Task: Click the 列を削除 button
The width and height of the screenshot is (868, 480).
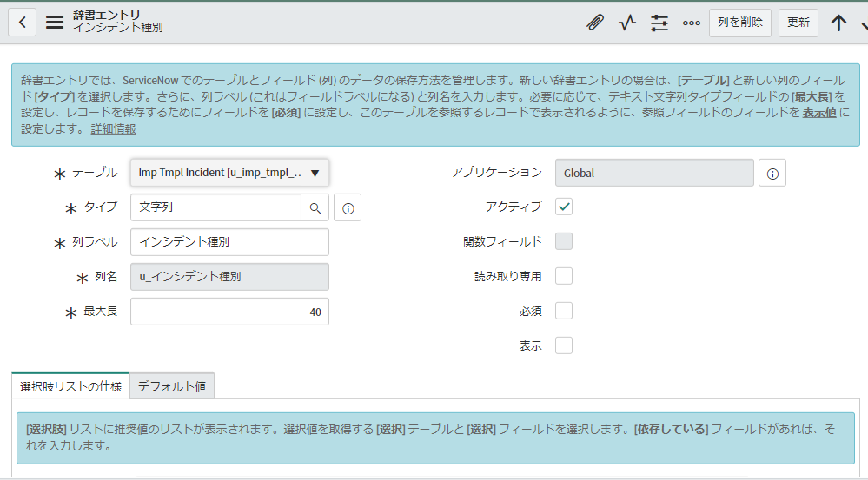Action: click(740, 23)
